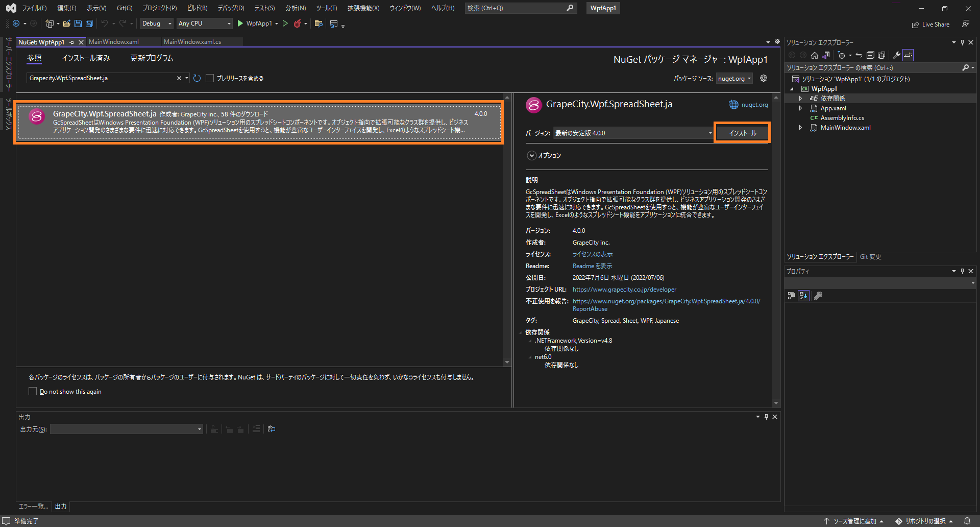Screen dimensions: 980x527
Task: Click the Visual Studio search box
Action: tap(521, 8)
